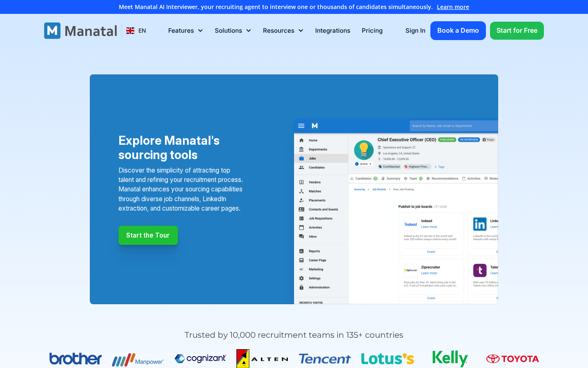Switch to Activities tab in job preview
This screenshot has width=588, height=368.
(x=471, y=179)
